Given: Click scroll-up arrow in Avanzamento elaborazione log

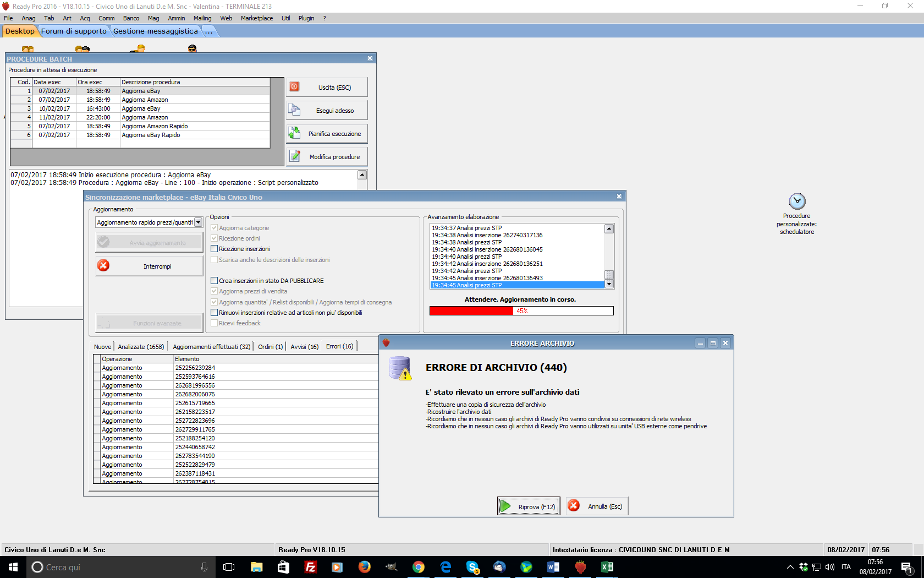Looking at the screenshot, I should point(609,228).
